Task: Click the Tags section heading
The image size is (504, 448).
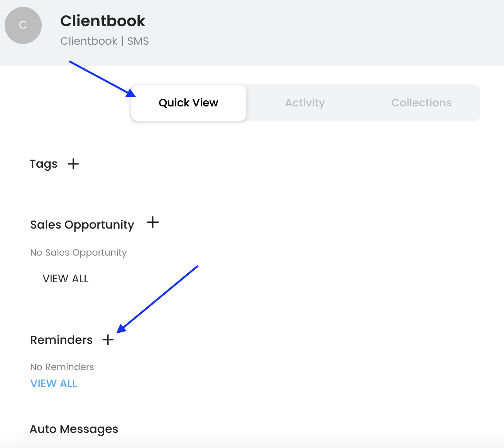Action: click(44, 164)
